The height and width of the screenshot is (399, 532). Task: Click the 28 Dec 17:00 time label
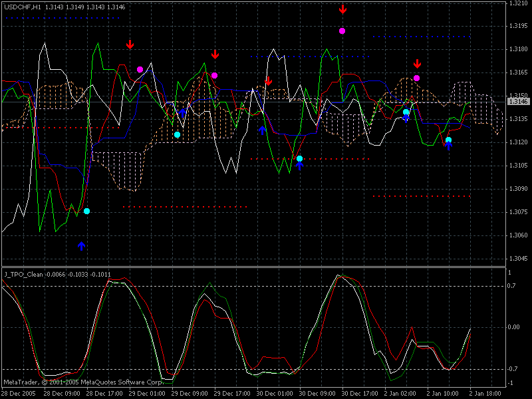point(104,394)
